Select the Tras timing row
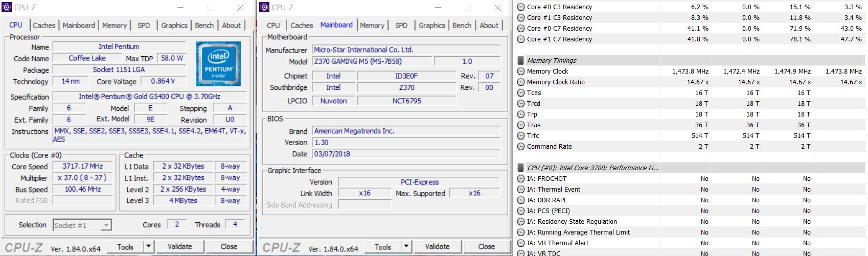The width and height of the screenshot is (868, 256). tap(534, 125)
